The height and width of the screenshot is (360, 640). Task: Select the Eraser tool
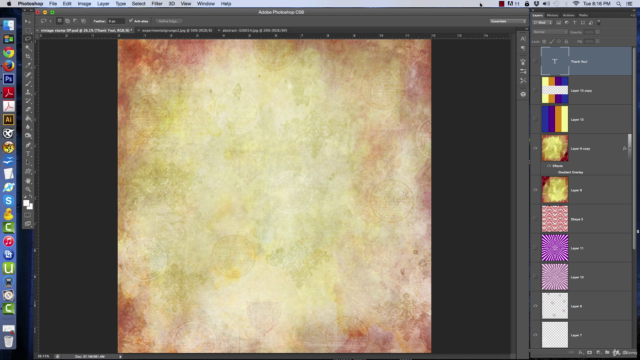point(28,110)
